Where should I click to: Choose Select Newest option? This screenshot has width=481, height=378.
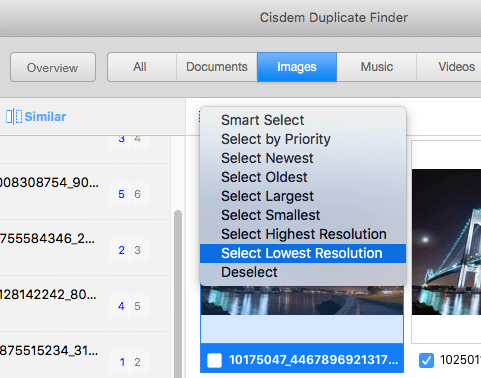click(303, 158)
